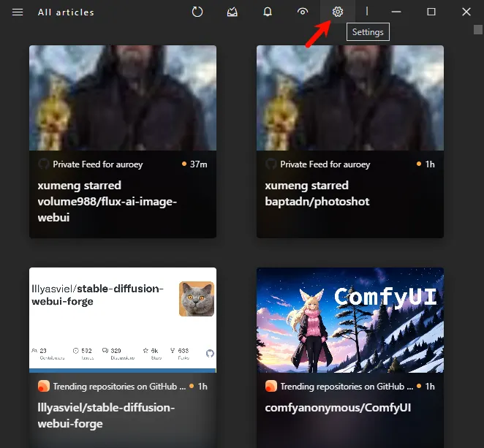Image resolution: width=484 pixels, height=448 pixels.
Task: Open xumeng starred baptadn/photoshot article
Action: (x=317, y=193)
